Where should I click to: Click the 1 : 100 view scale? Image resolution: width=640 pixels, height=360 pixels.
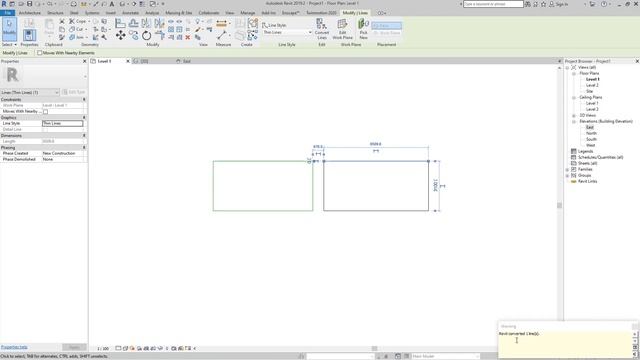click(103, 349)
